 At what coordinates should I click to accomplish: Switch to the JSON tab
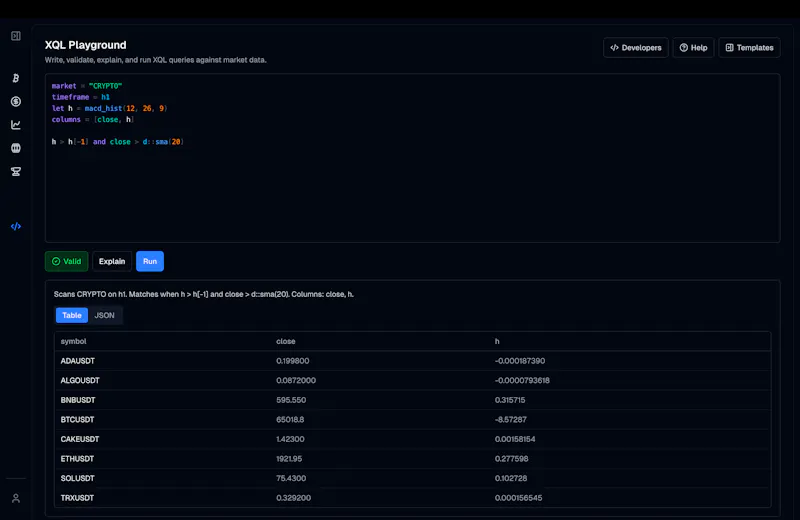coord(105,315)
